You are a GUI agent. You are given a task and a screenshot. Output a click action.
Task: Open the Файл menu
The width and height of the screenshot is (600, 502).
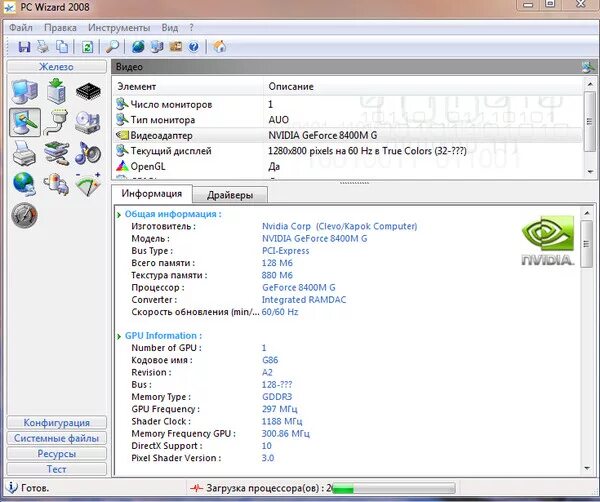(x=21, y=28)
